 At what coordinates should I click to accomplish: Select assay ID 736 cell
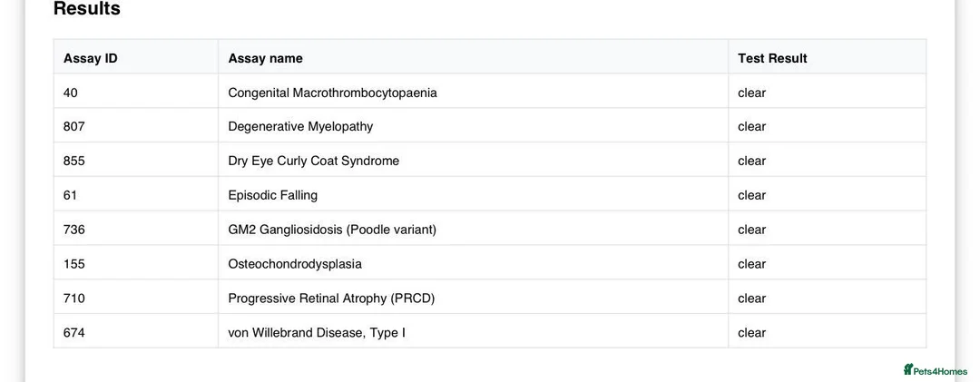click(73, 230)
